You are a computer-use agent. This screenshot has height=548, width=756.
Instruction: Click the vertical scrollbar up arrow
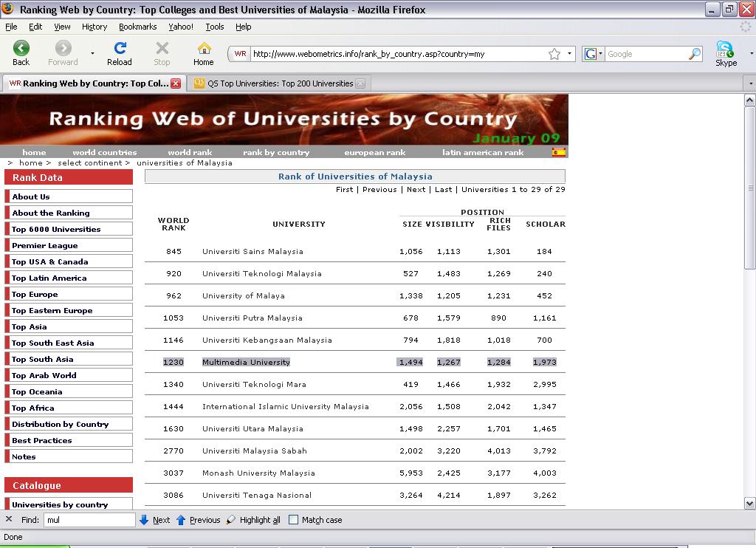(x=750, y=100)
